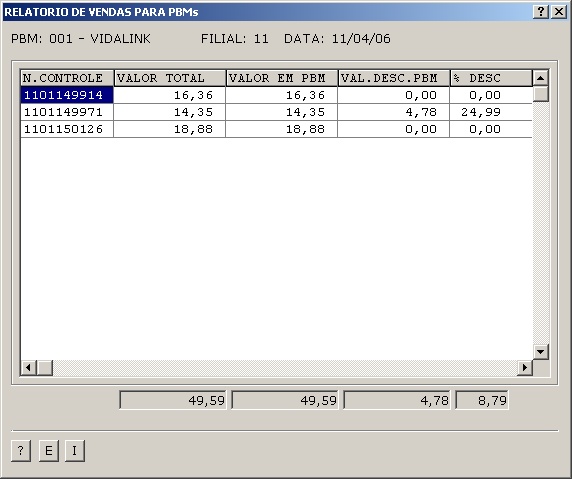Click the VALOR EM PBM column header

[282, 78]
